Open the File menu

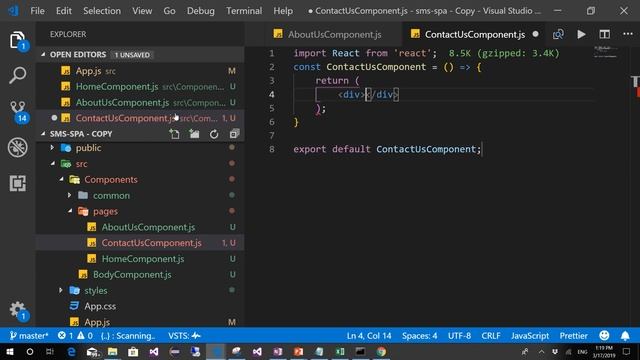37,11
